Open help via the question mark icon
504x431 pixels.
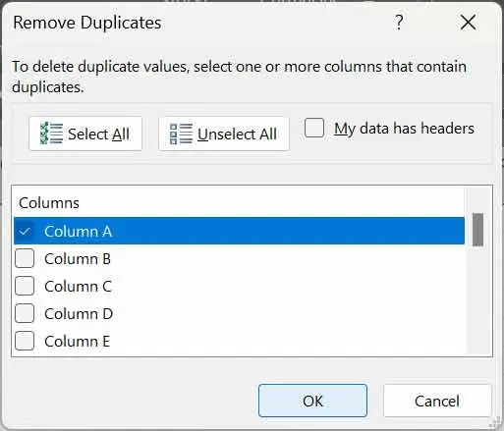tap(399, 23)
